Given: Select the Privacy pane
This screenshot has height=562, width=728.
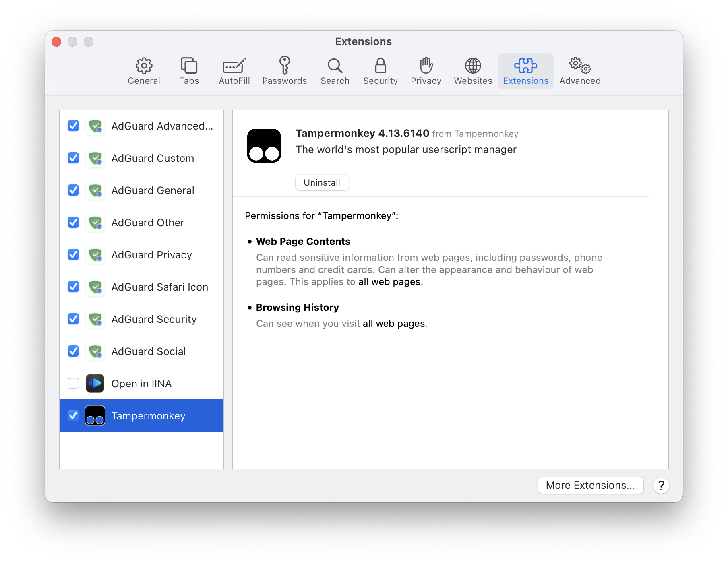Looking at the screenshot, I should click(426, 71).
